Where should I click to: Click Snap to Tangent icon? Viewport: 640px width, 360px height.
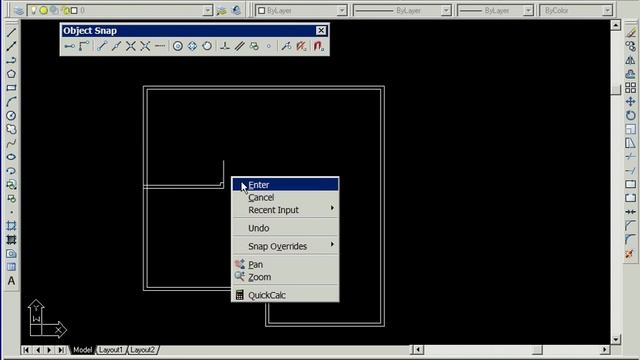tap(207, 46)
